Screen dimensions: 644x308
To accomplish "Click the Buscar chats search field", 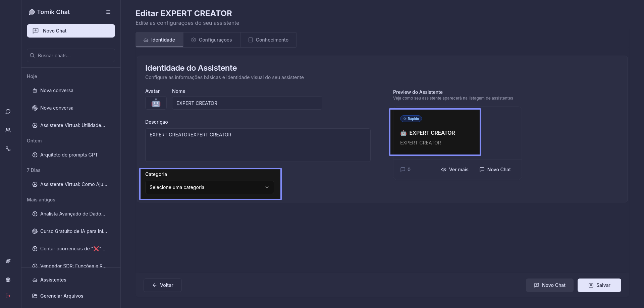I will 71,56.
